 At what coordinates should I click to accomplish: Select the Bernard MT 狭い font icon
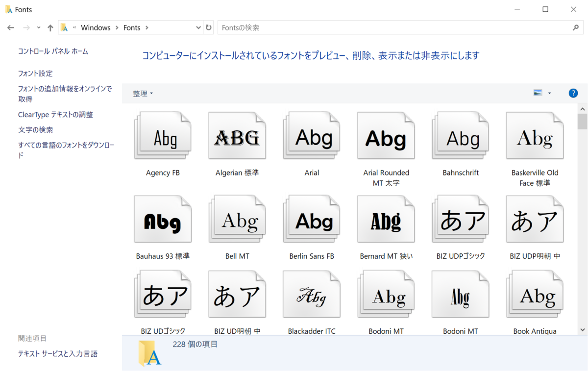tap(386, 219)
